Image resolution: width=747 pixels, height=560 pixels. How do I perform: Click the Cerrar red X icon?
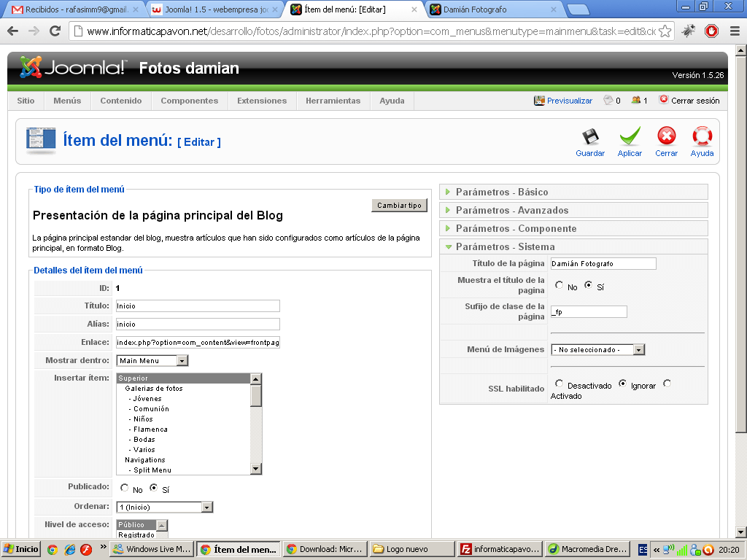(x=667, y=136)
